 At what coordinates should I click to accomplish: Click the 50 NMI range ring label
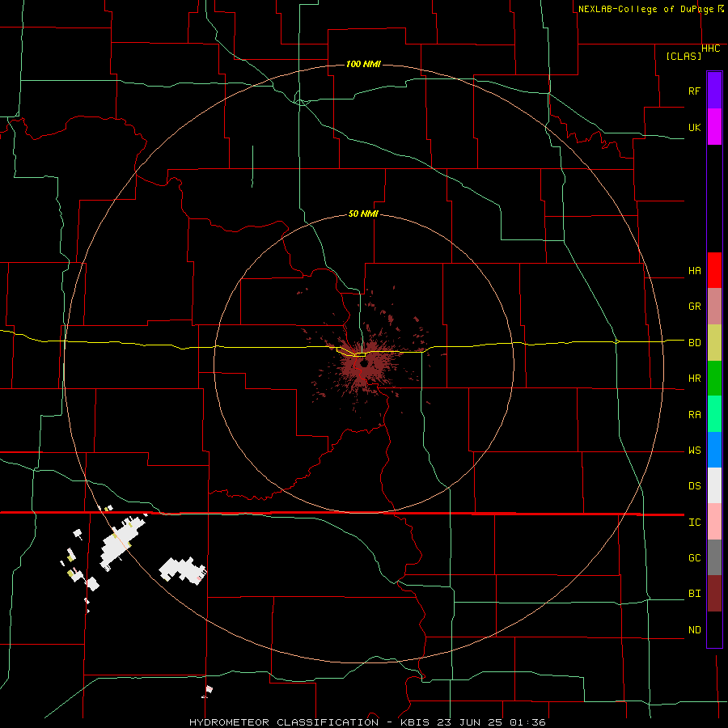tap(363, 214)
